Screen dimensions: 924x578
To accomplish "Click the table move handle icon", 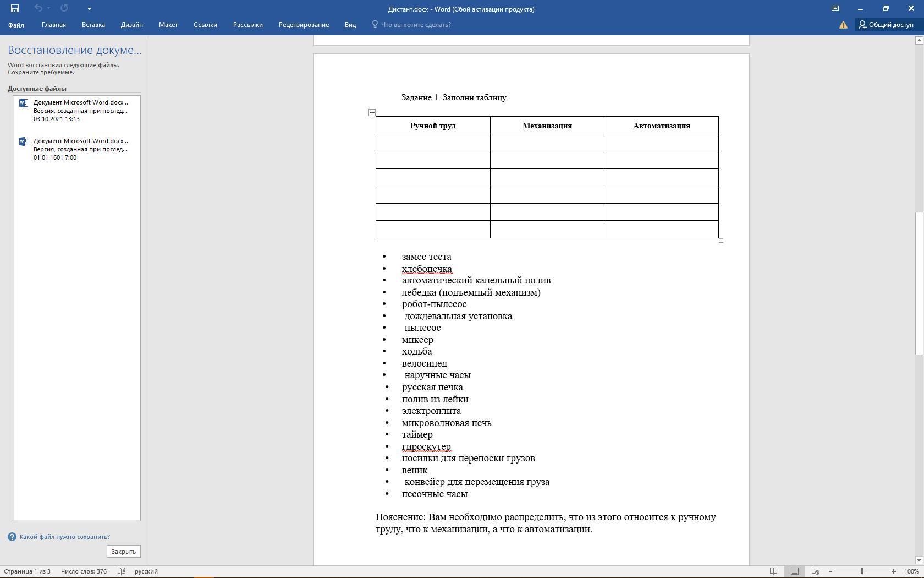I will (x=372, y=112).
